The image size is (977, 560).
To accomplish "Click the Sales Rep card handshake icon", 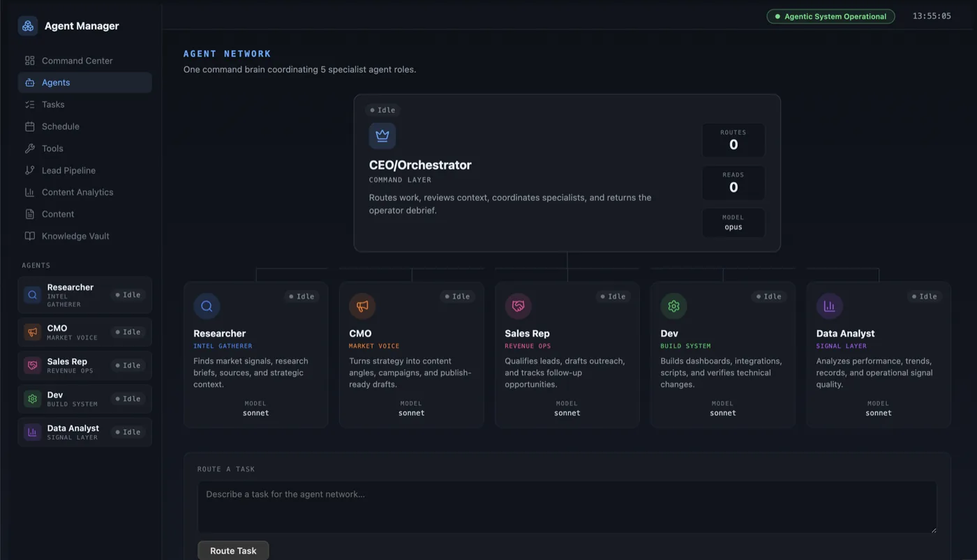I will tap(518, 306).
